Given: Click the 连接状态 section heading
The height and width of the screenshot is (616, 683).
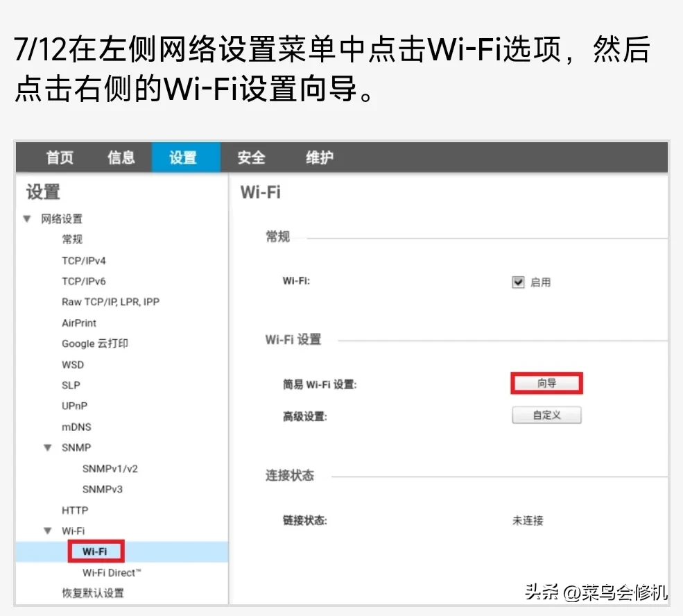Looking at the screenshot, I should tap(290, 475).
